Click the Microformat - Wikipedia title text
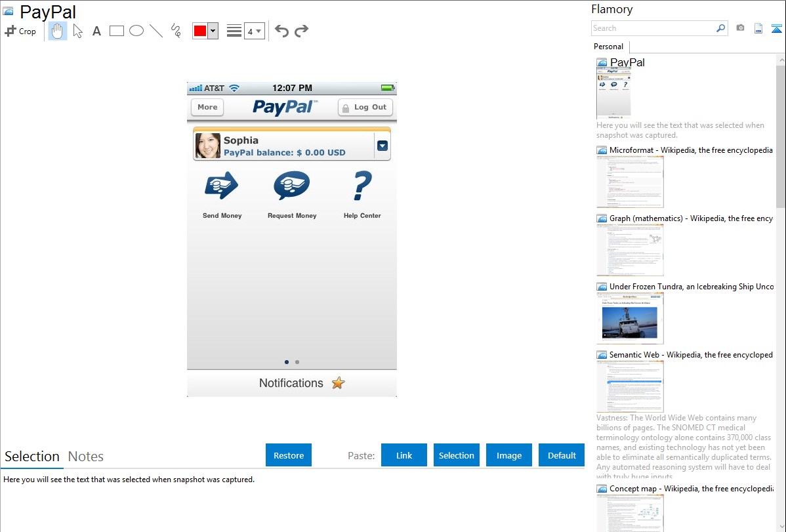The image size is (786, 532). [691, 150]
